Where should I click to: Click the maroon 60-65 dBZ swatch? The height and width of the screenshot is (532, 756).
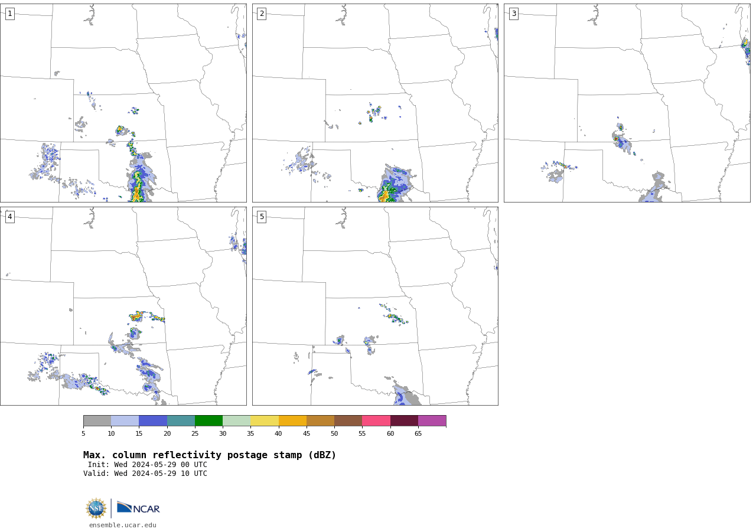point(404,421)
